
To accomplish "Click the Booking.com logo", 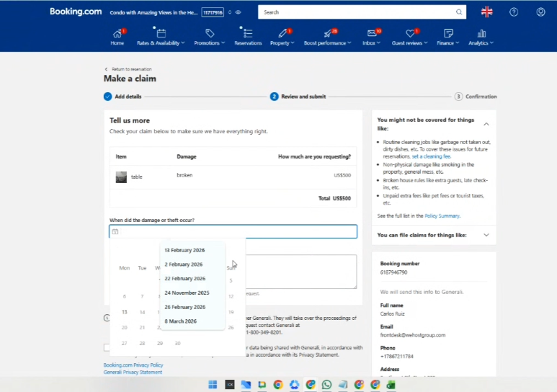I will click(76, 12).
